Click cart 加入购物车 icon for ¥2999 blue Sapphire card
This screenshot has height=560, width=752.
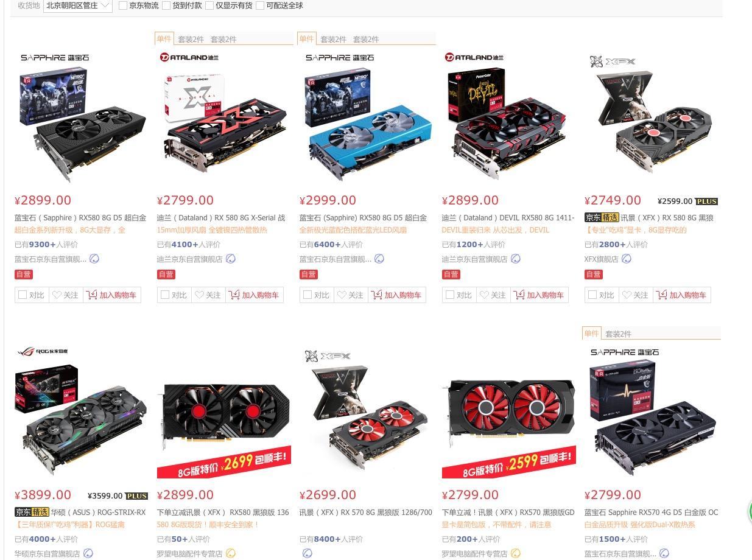coord(377,295)
